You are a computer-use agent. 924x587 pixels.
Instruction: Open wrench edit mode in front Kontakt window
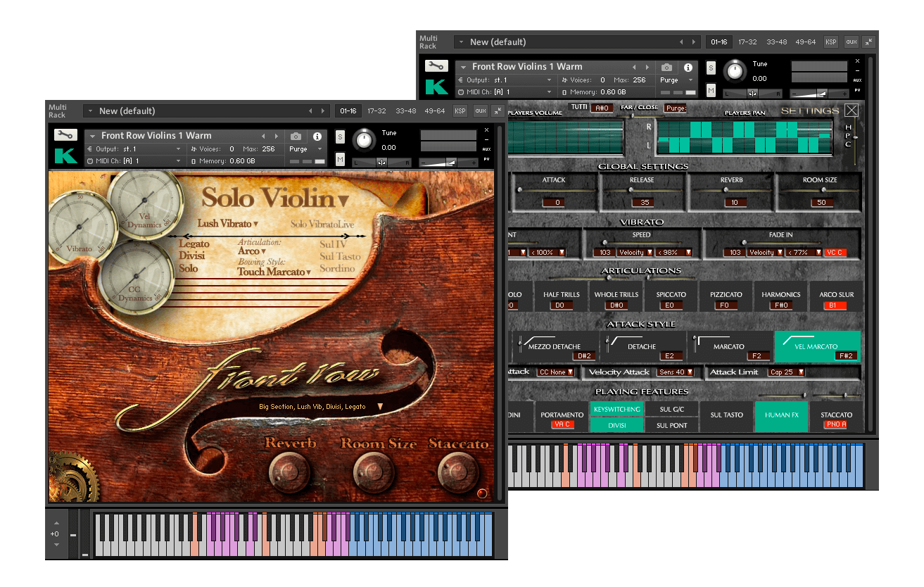[65, 135]
